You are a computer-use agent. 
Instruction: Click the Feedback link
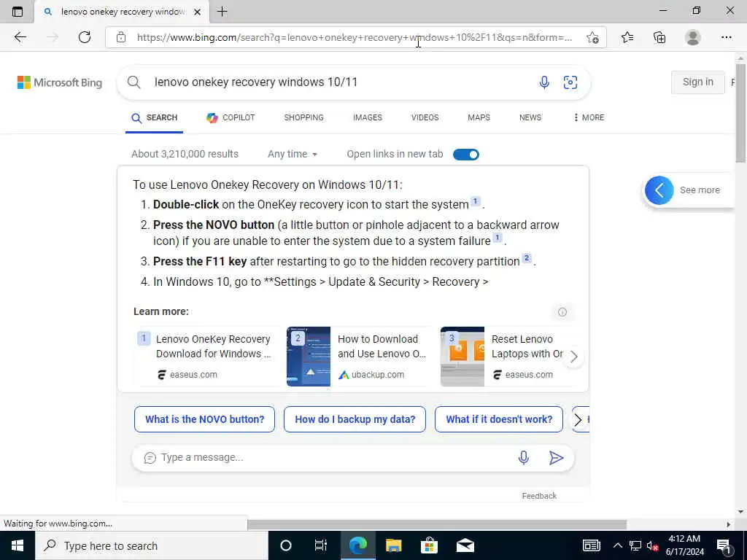click(539, 496)
